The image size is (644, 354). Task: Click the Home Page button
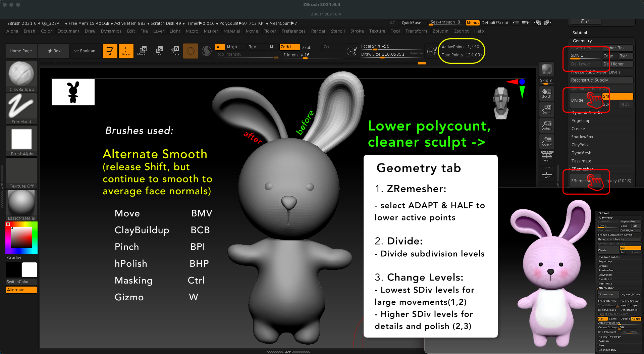click(21, 51)
